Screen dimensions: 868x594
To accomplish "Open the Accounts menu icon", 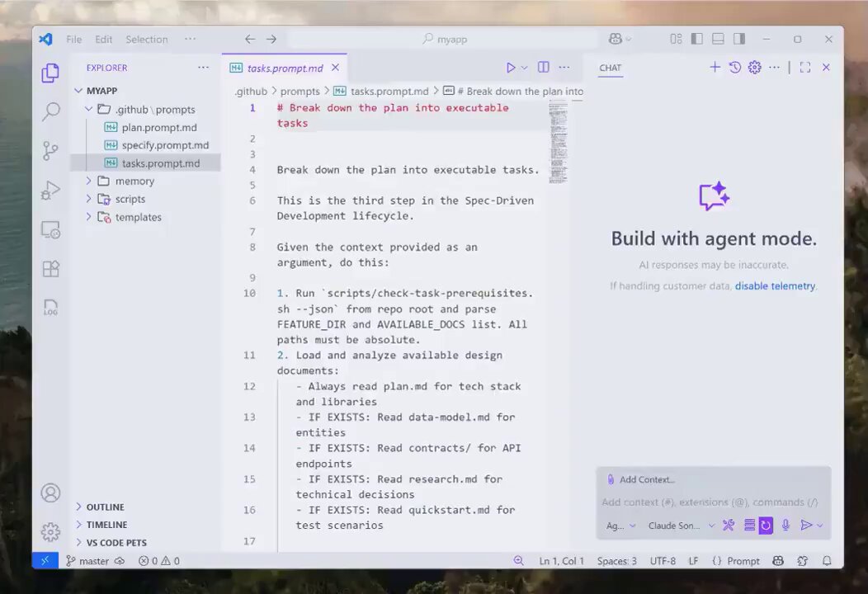I will click(x=50, y=493).
